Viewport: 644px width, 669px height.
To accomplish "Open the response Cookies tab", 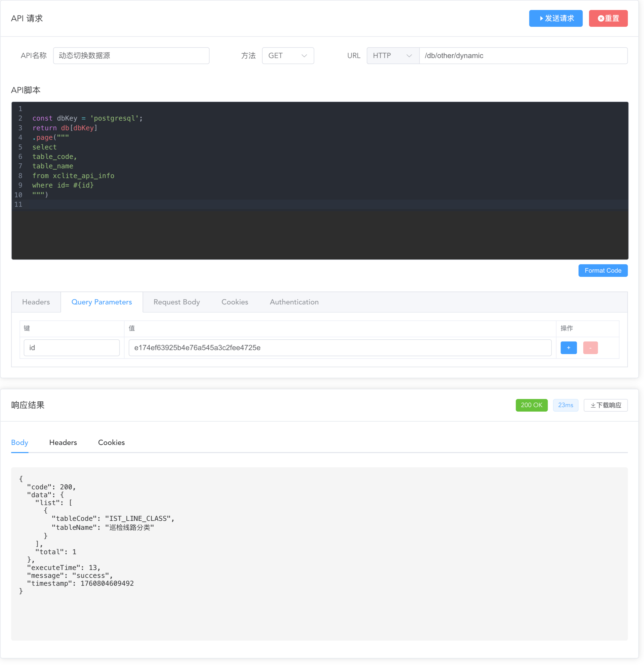I will 111,442.
